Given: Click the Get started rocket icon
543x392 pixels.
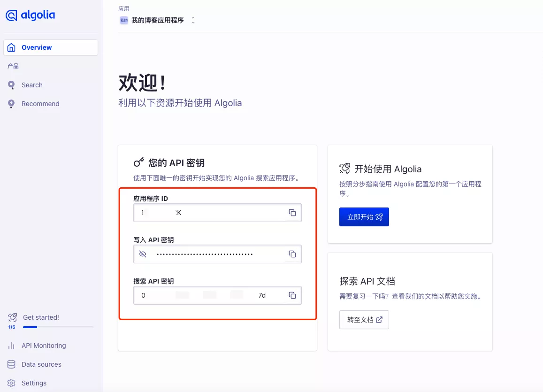Looking at the screenshot, I should 13,317.
